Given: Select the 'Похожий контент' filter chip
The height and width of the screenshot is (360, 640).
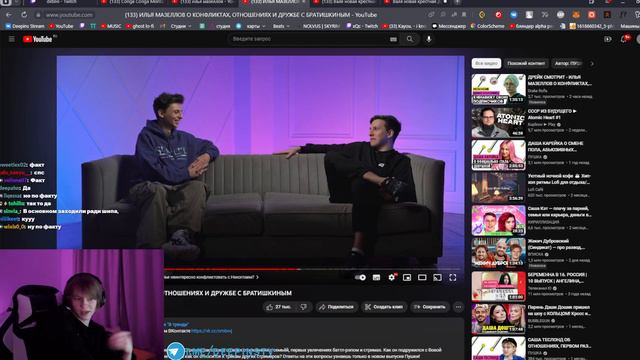Looking at the screenshot, I should pos(526,63).
